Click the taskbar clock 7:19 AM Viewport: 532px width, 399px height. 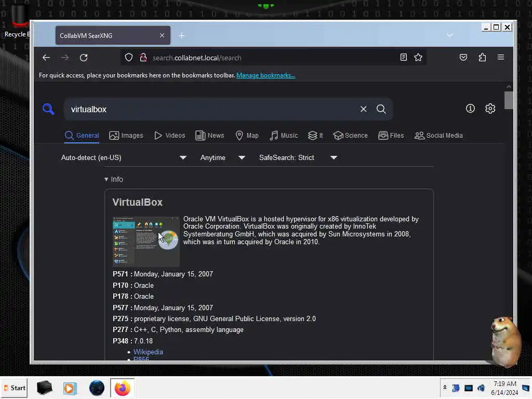504,388
